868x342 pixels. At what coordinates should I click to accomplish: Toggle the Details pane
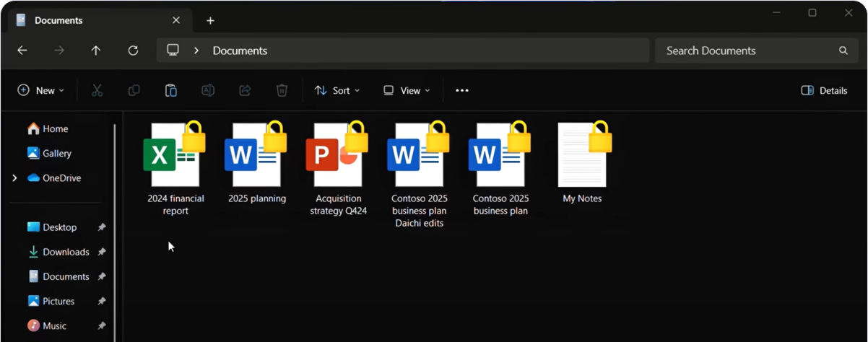[x=824, y=90]
